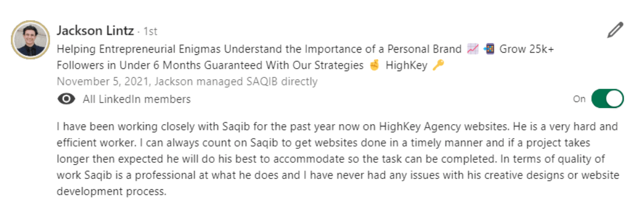
Task: Click the mobile phone emoji in headline
Action: [489, 49]
